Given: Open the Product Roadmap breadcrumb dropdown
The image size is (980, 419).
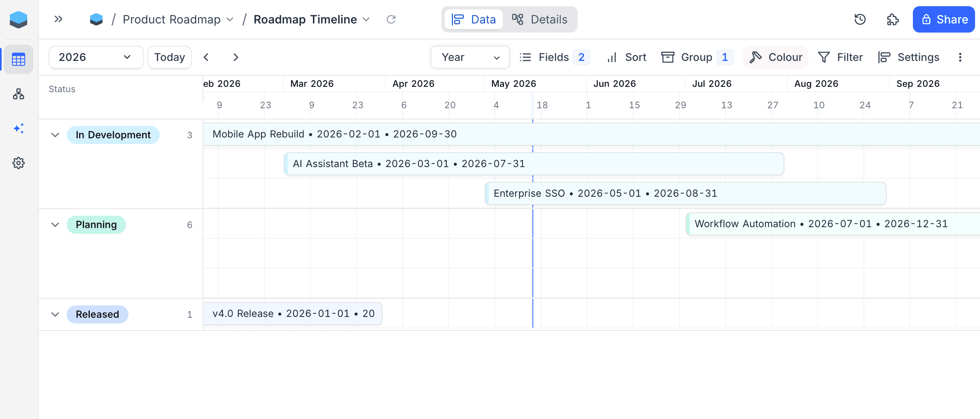Looking at the screenshot, I should tap(178, 19).
